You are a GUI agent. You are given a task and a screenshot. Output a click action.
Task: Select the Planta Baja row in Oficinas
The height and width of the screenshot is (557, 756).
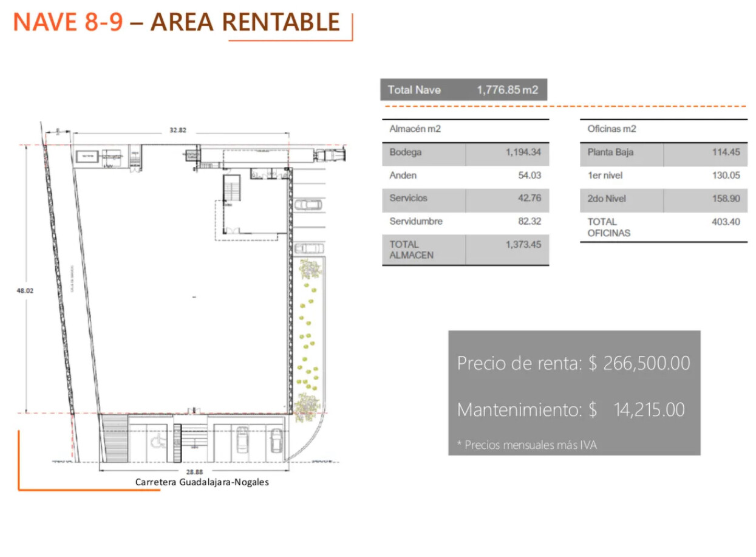click(663, 153)
